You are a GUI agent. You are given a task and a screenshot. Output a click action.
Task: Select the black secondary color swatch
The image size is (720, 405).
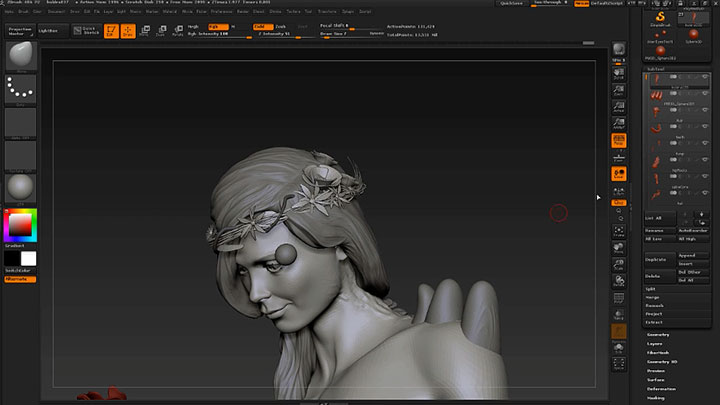click(12, 259)
